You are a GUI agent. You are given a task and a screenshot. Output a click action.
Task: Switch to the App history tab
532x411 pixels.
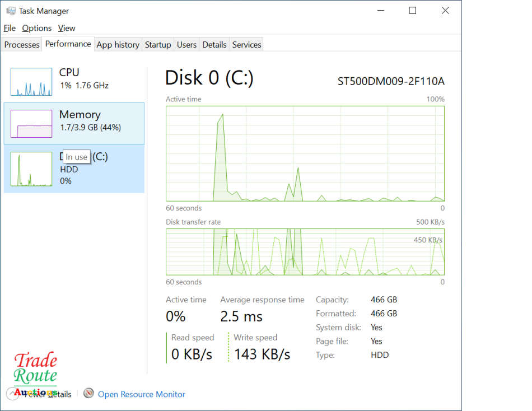coord(118,44)
